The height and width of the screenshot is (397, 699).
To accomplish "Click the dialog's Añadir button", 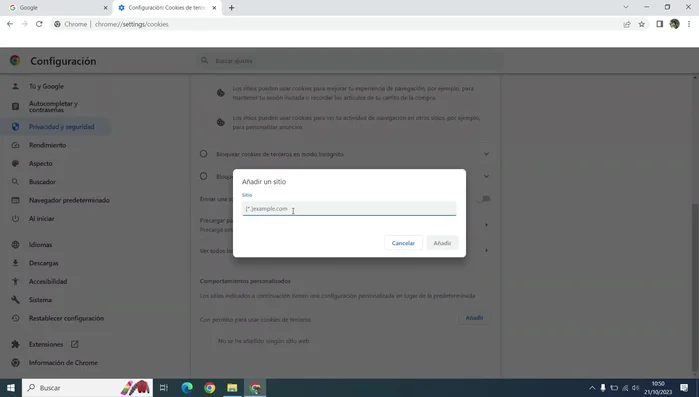I will [x=442, y=243].
